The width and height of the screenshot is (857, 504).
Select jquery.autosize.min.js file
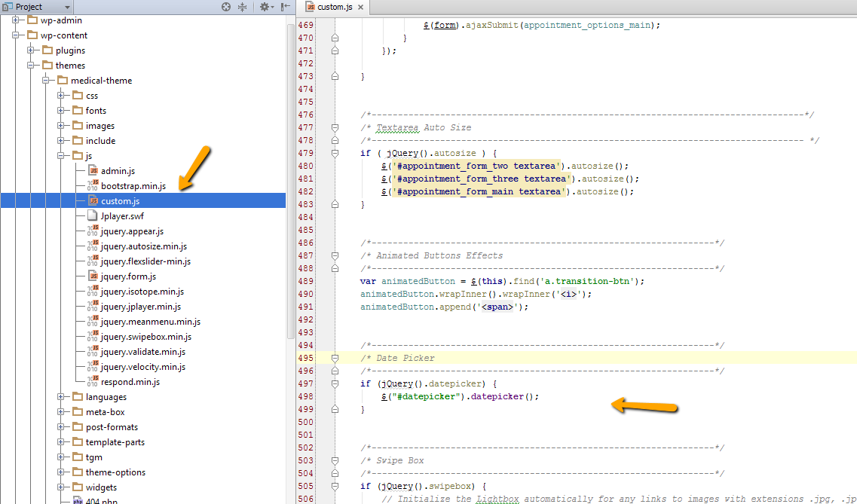click(144, 246)
